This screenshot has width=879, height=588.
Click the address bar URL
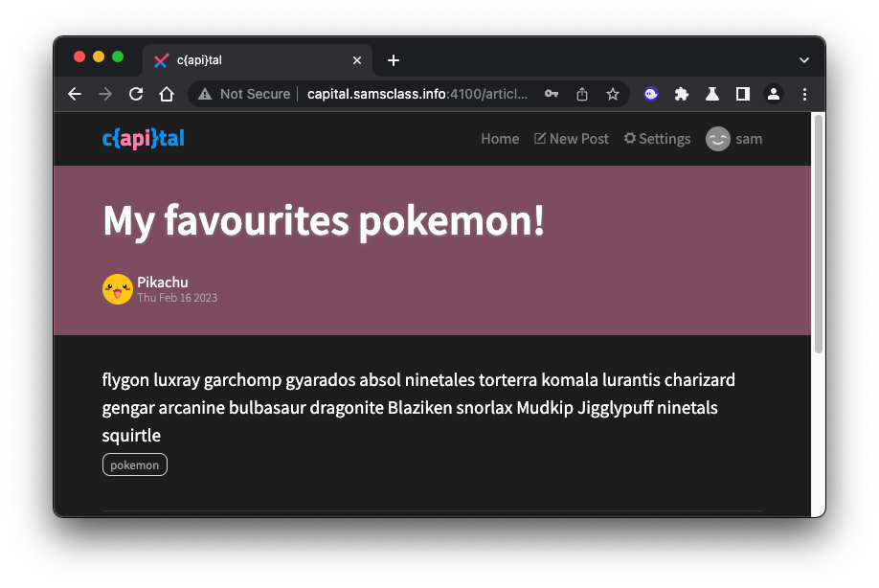tap(417, 94)
